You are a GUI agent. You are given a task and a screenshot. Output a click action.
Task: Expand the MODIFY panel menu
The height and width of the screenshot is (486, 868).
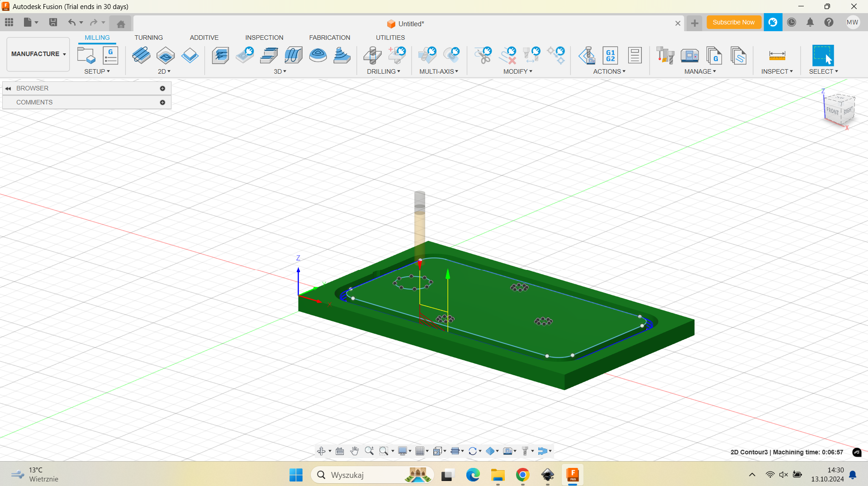point(518,71)
